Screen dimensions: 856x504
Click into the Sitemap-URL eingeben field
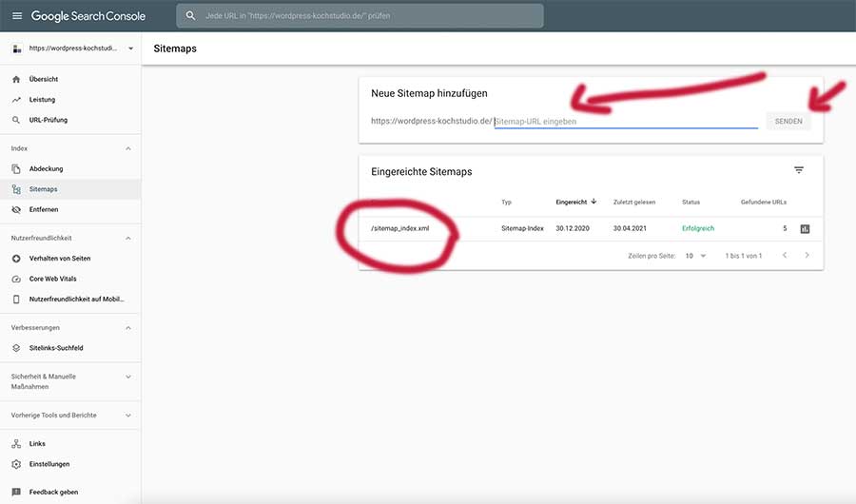[626, 122]
